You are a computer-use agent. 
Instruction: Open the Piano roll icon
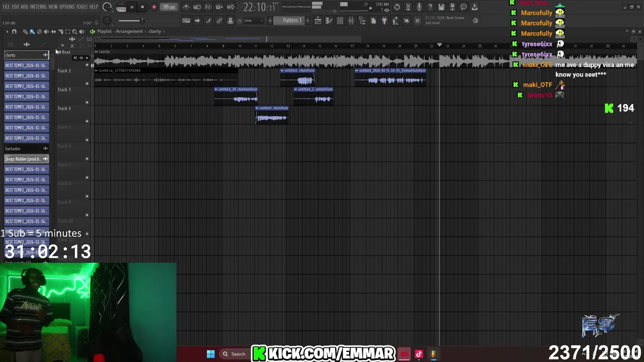tap(329, 21)
